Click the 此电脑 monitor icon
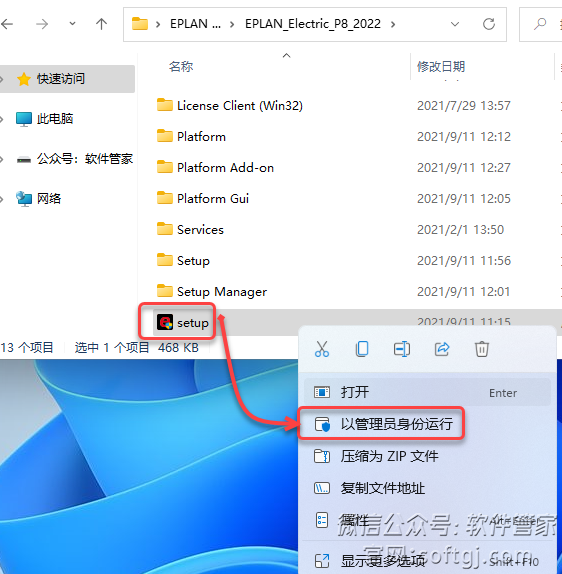Screen dimensions: 562x574 click(24, 119)
